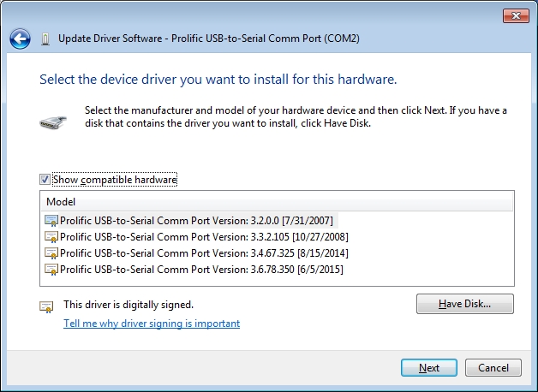
Task: Click the Model column header
Action: pyautogui.click(x=277, y=202)
